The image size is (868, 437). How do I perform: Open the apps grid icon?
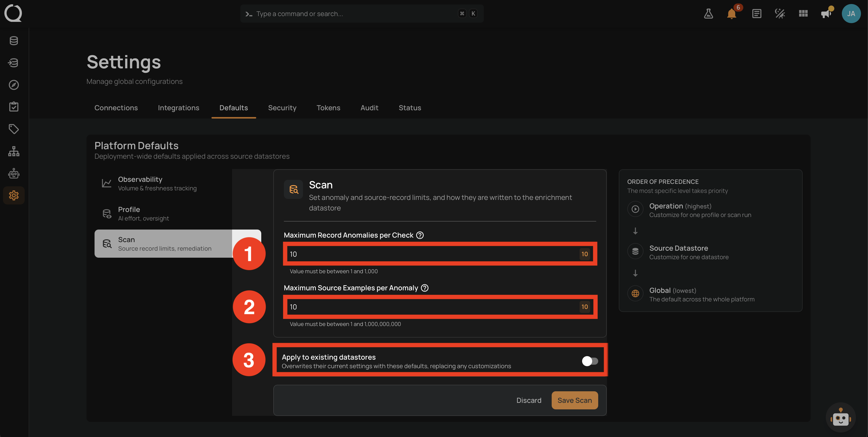point(803,14)
